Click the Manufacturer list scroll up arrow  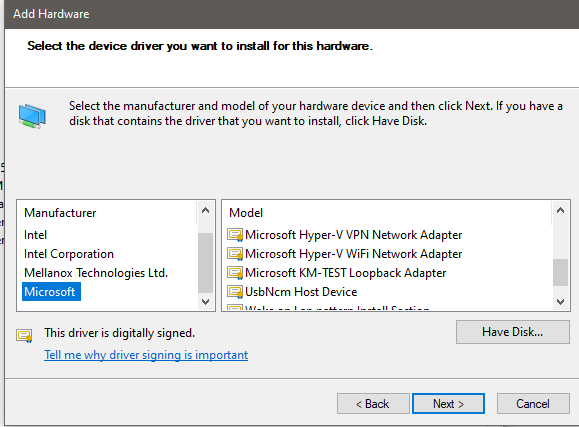[206, 211]
